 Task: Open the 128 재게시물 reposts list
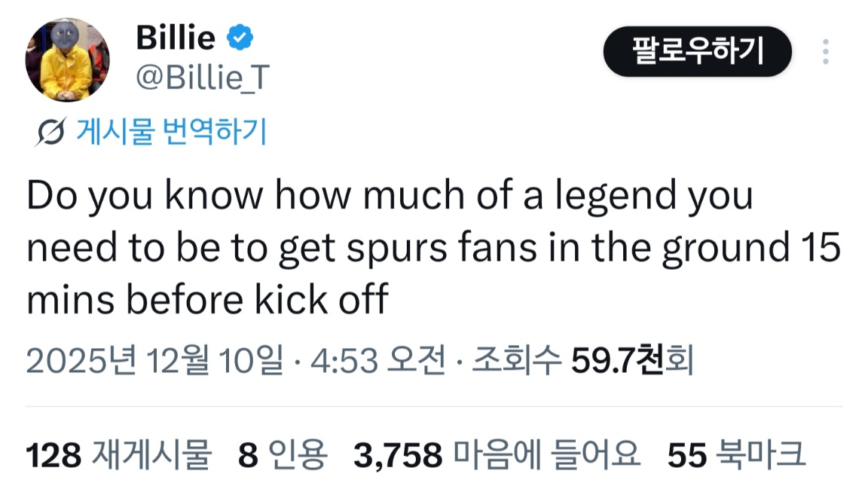pos(118,454)
